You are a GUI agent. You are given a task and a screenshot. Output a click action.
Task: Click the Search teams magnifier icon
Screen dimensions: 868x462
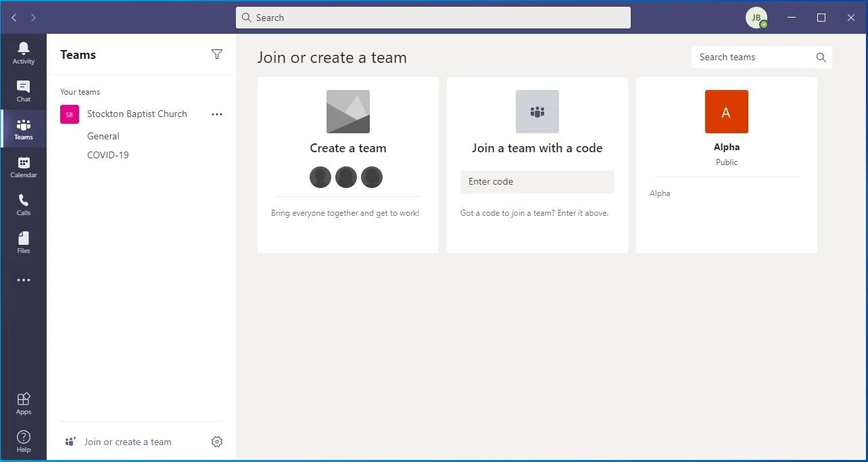[x=821, y=57]
